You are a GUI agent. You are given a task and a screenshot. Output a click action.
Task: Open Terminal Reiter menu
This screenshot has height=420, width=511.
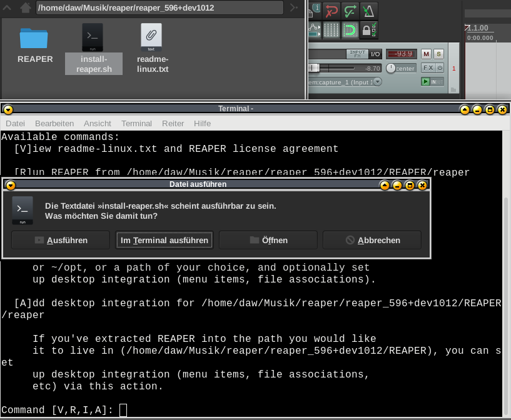[x=173, y=124]
